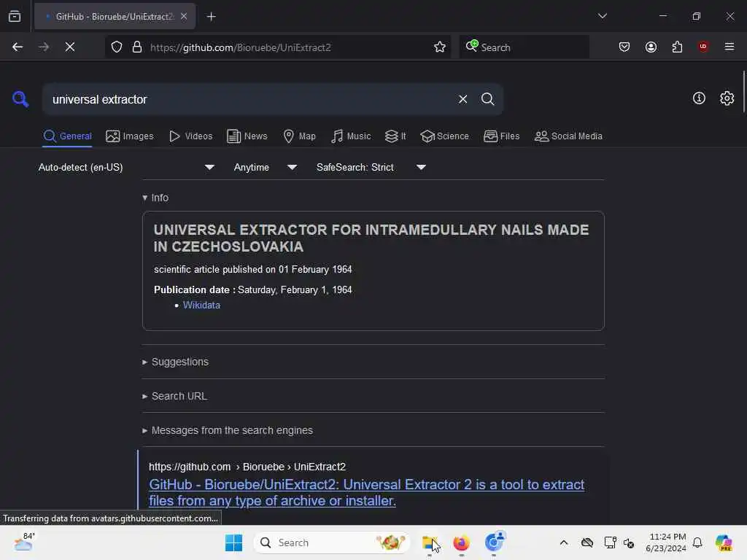Open taskbar clock showing 11:24 PM
Viewport: 747px width, 560px height.
pos(665,542)
